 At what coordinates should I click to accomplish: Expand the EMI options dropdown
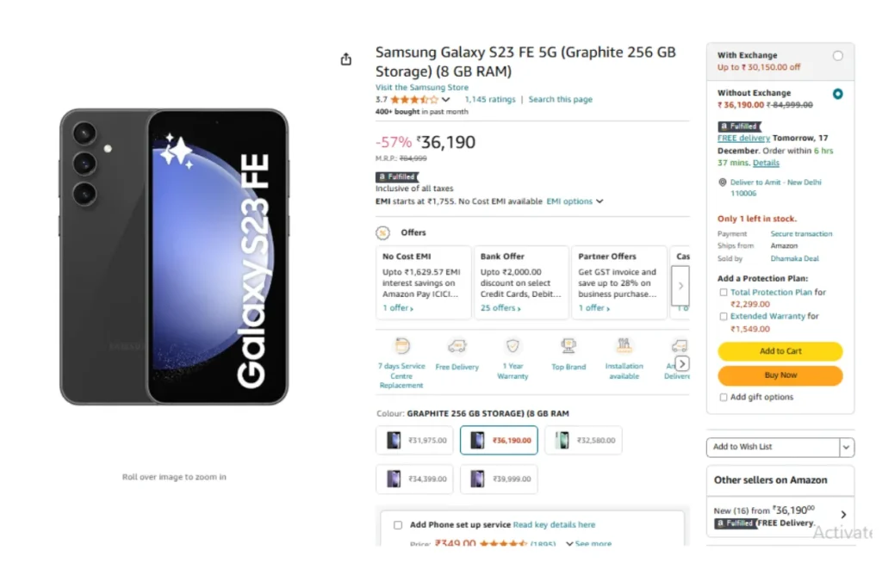coord(575,201)
